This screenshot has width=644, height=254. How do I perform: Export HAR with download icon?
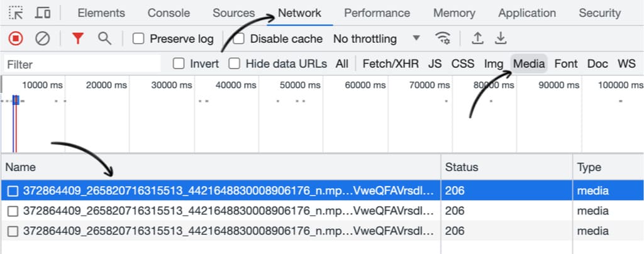pyautogui.click(x=500, y=38)
